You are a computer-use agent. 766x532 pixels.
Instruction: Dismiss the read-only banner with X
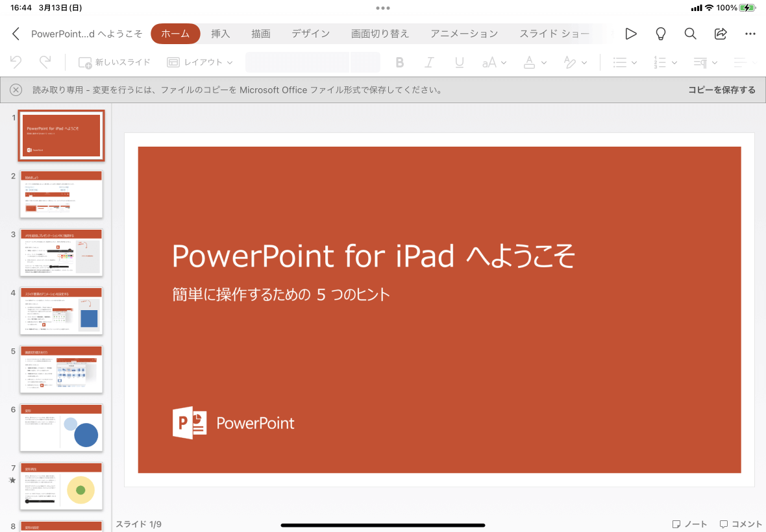pos(16,90)
